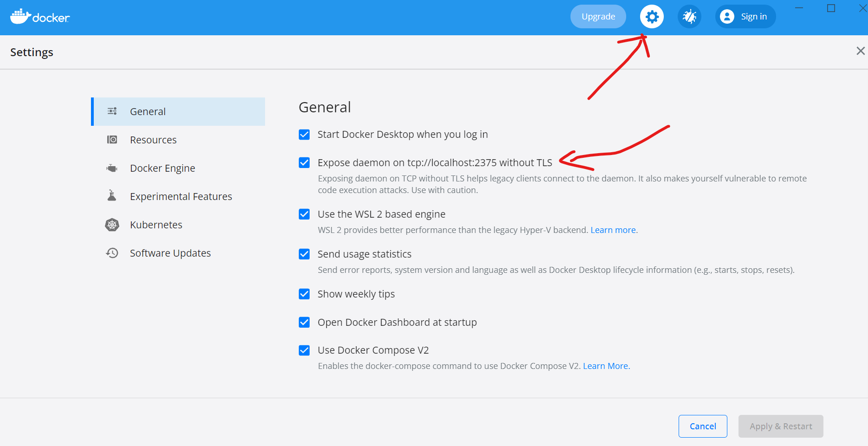The height and width of the screenshot is (446, 868).
Task: Click the Software Updates history icon
Action: tap(112, 253)
